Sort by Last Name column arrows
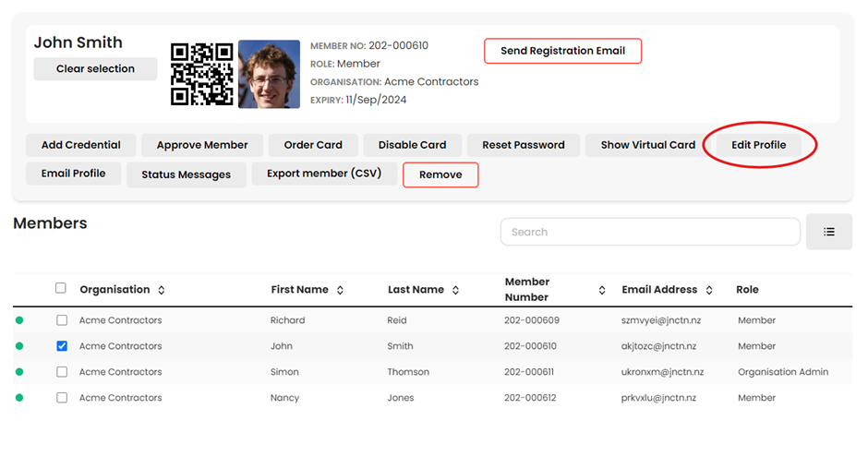868x457 pixels. click(455, 290)
